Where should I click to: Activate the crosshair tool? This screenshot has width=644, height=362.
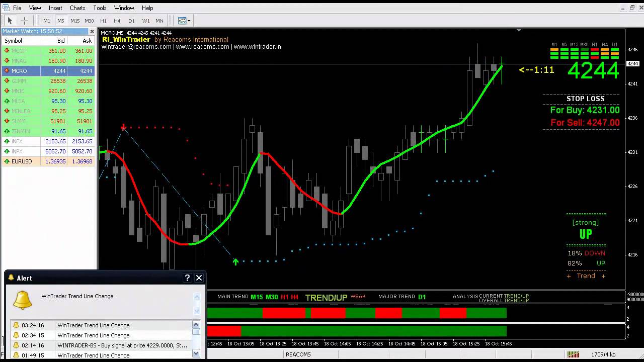click(24, 21)
